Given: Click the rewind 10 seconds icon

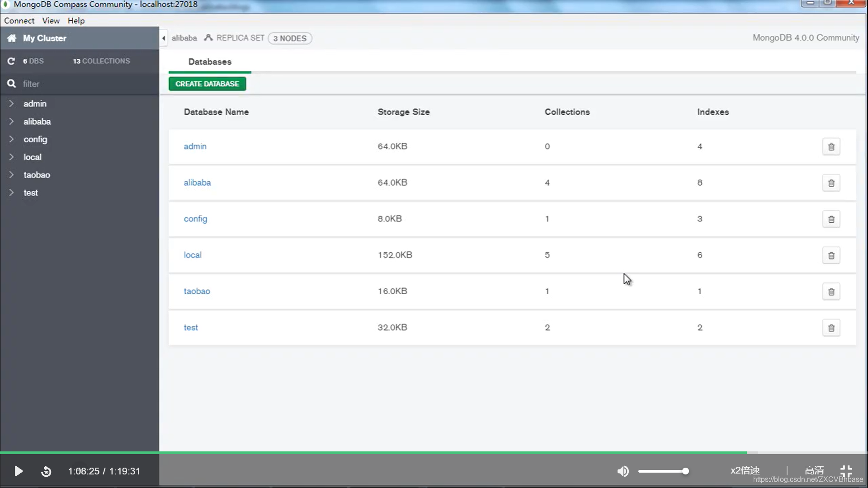Looking at the screenshot, I should tap(46, 471).
